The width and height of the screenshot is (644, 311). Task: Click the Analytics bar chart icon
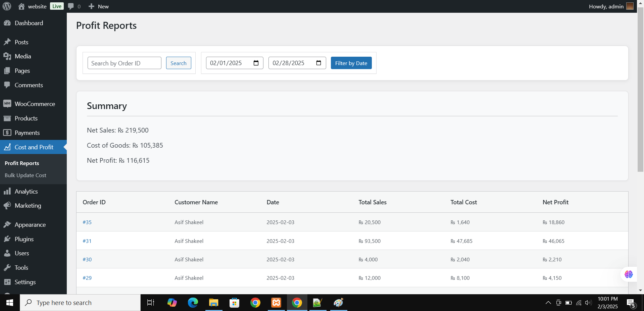7,192
